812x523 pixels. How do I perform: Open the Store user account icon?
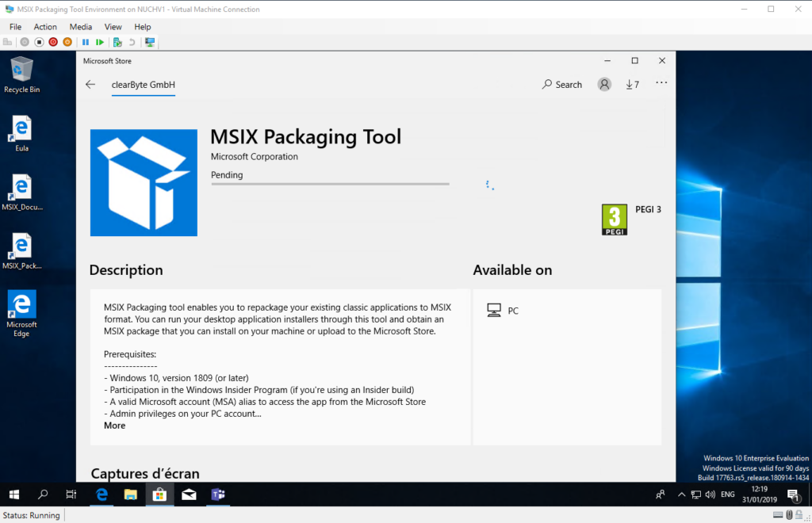pyautogui.click(x=604, y=84)
